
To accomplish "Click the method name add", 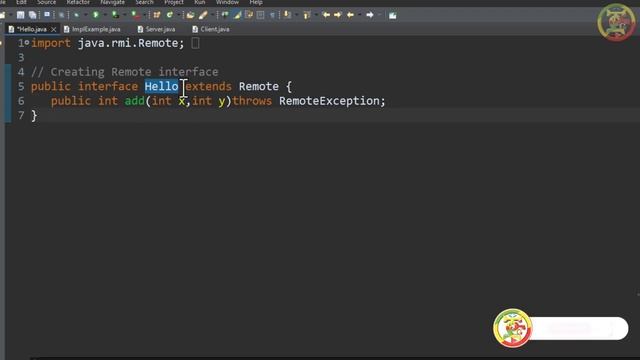I will point(135,101).
